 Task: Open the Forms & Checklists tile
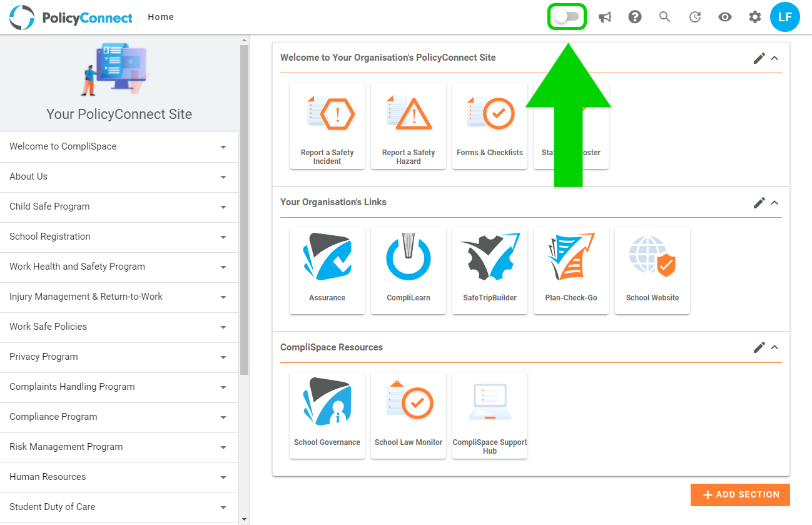490,126
